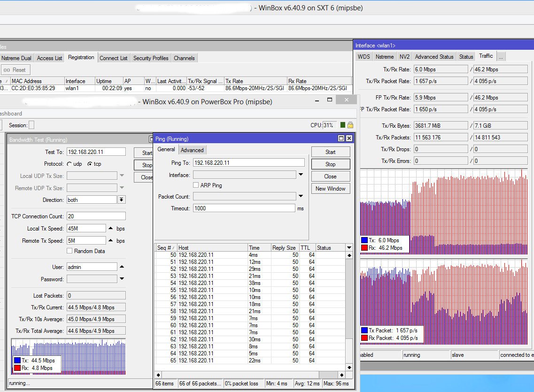Sort ping table by Time column
The height and width of the screenshot is (392, 534).
(259, 248)
